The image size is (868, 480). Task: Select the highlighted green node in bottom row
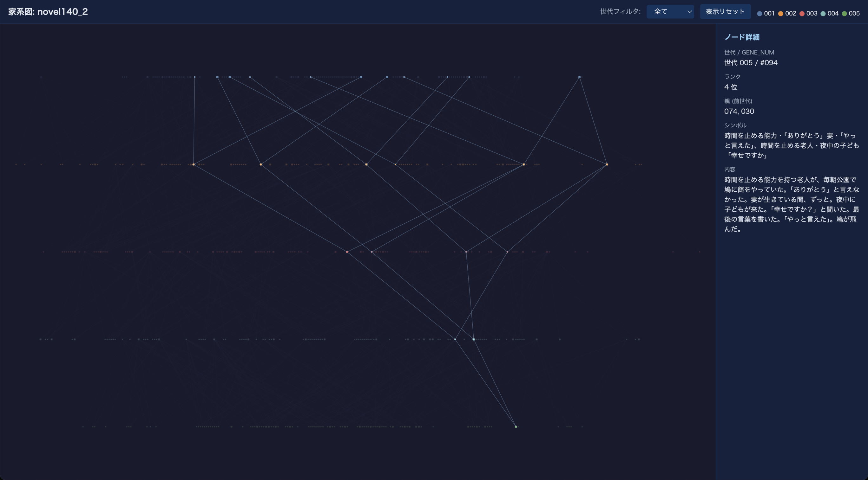pos(516,427)
